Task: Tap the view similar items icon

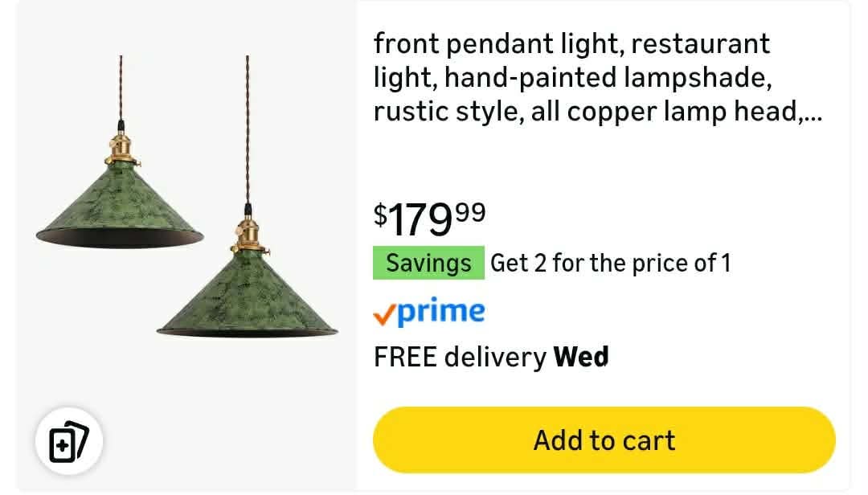Action: [x=68, y=441]
